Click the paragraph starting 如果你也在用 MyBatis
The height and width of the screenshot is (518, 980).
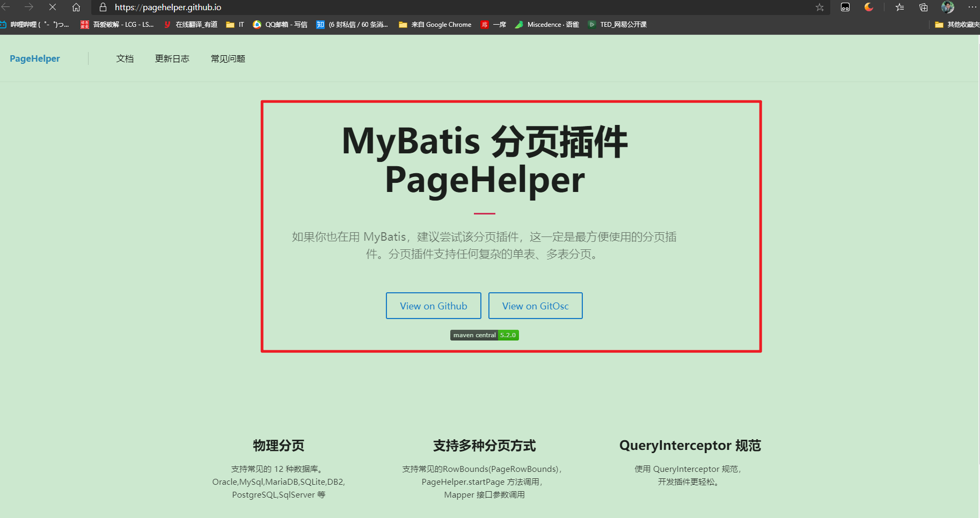(484, 246)
